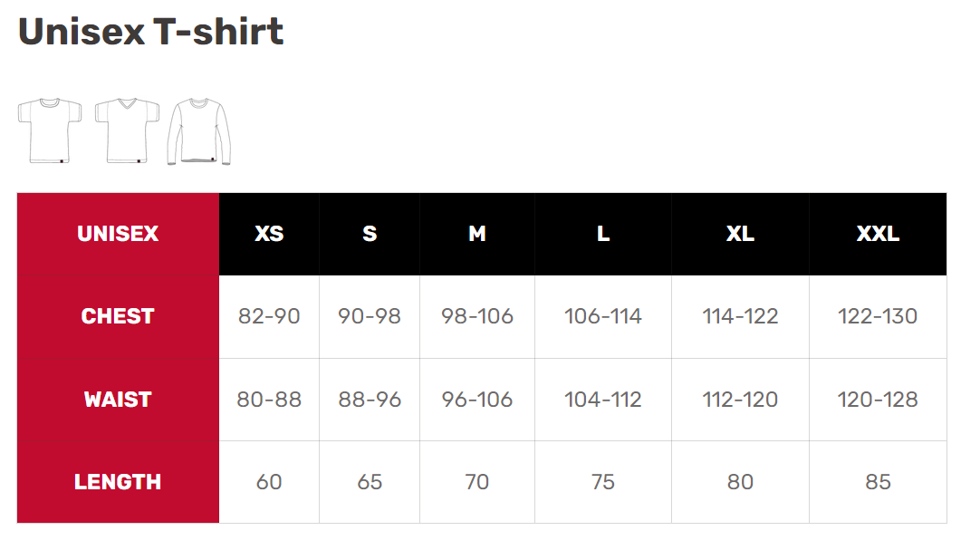Select the XS size column header
Screen dimensions: 980x550
[x=269, y=234]
